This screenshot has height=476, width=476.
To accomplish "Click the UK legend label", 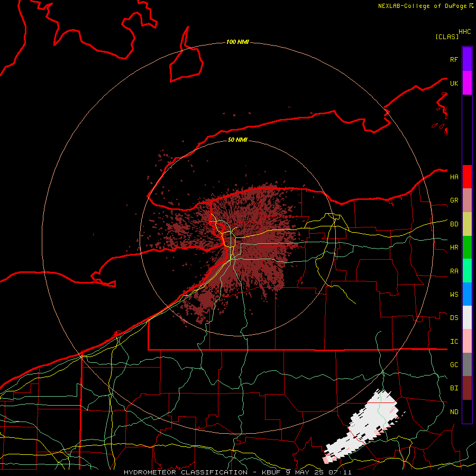I will [454, 83].
